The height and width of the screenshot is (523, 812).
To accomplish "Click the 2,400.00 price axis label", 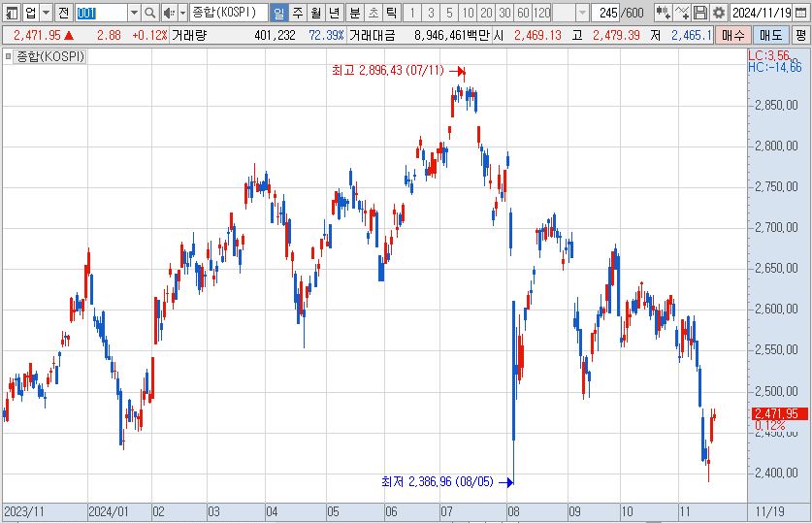I will point(776,473).
